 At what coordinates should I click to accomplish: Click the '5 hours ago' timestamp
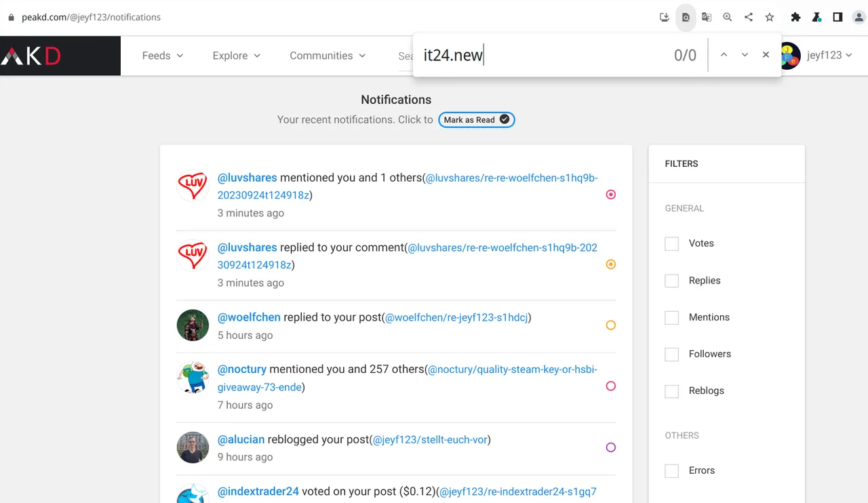pos(245,336)
